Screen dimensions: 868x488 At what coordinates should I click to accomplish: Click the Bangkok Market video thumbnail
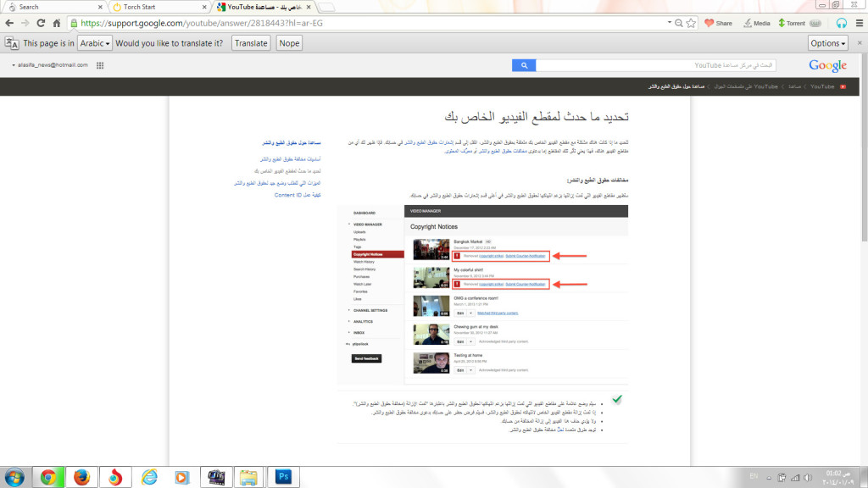[x=431, y=249]
